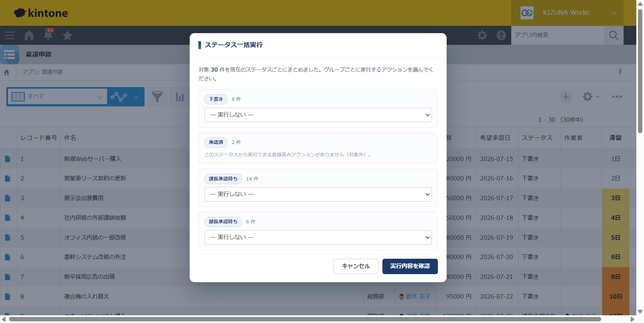This screenshot has height=323, width=644.
Task: Click the kintone logo
Action: point(41,13)
